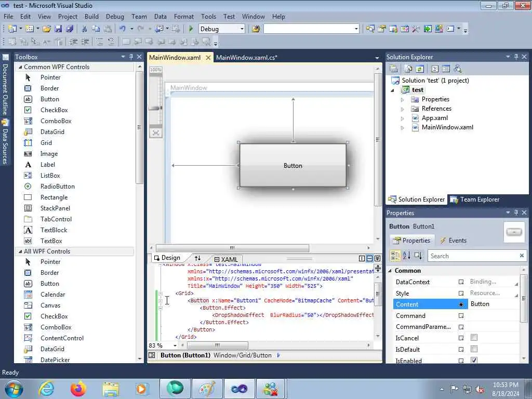Open the Debug menu
This screenshot has height=399, width=532.
tap(115, 16)
